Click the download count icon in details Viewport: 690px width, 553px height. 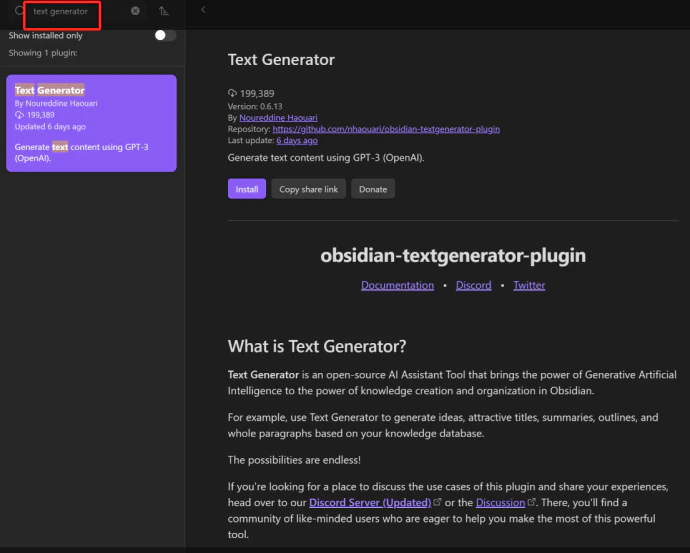pos(232,93)
